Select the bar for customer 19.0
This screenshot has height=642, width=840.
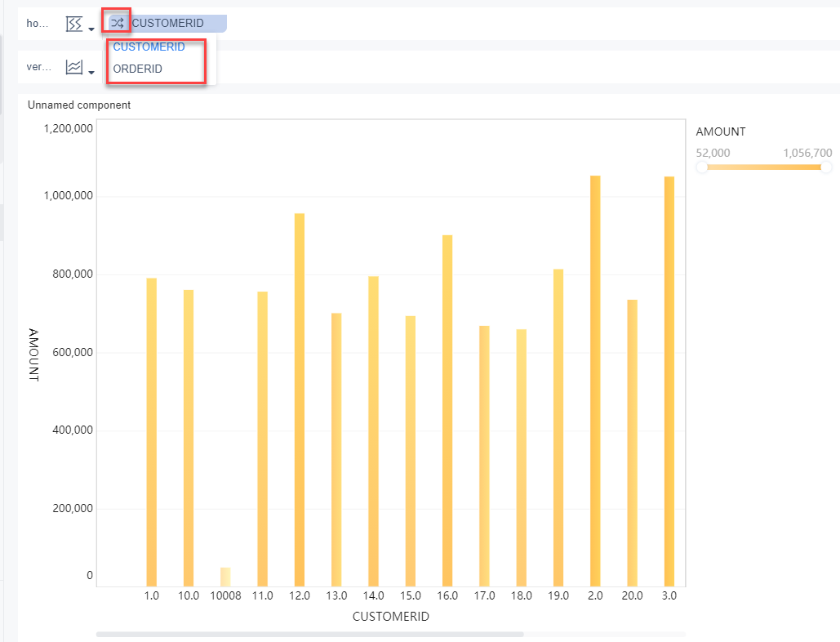point(558,428)
